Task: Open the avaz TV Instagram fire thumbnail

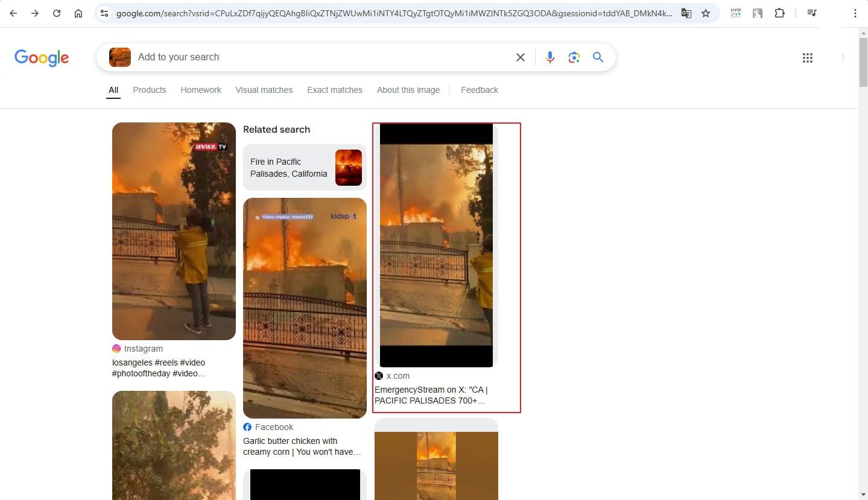Action: coord(174,231)
